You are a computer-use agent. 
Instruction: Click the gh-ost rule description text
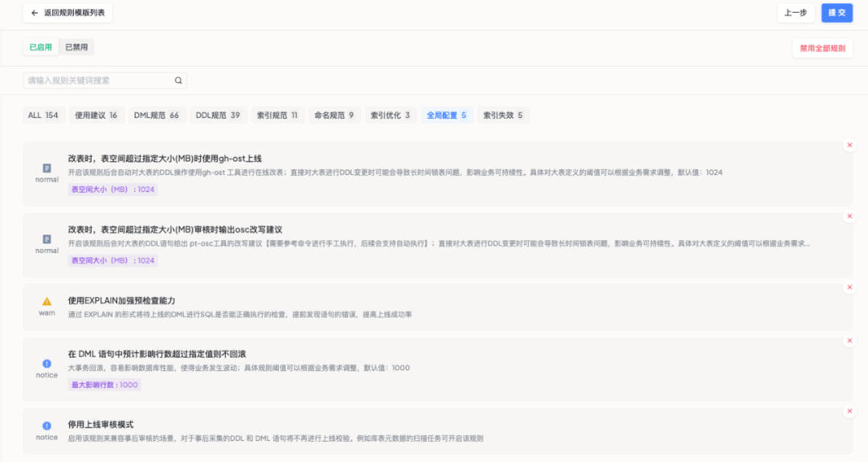point(395,172)
